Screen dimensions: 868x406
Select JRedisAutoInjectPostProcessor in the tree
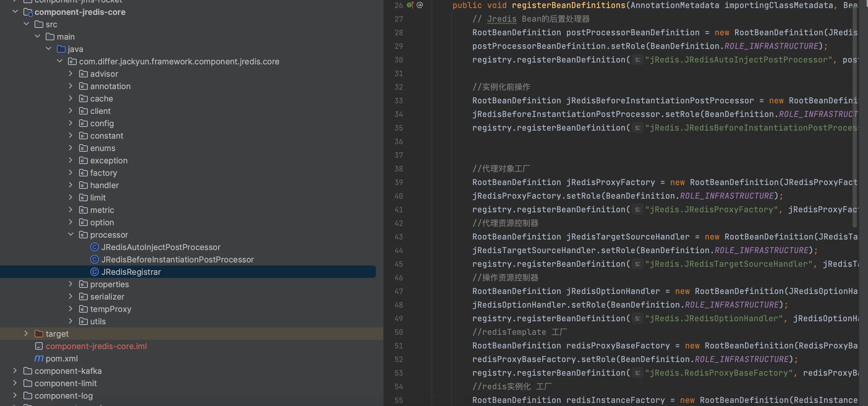(161, 248)
